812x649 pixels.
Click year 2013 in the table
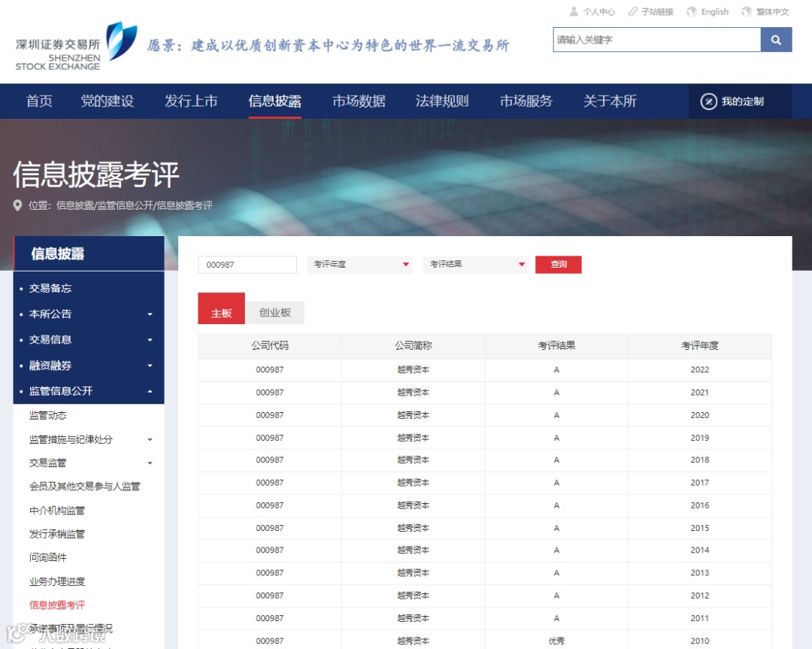click(x=700, y=573)
